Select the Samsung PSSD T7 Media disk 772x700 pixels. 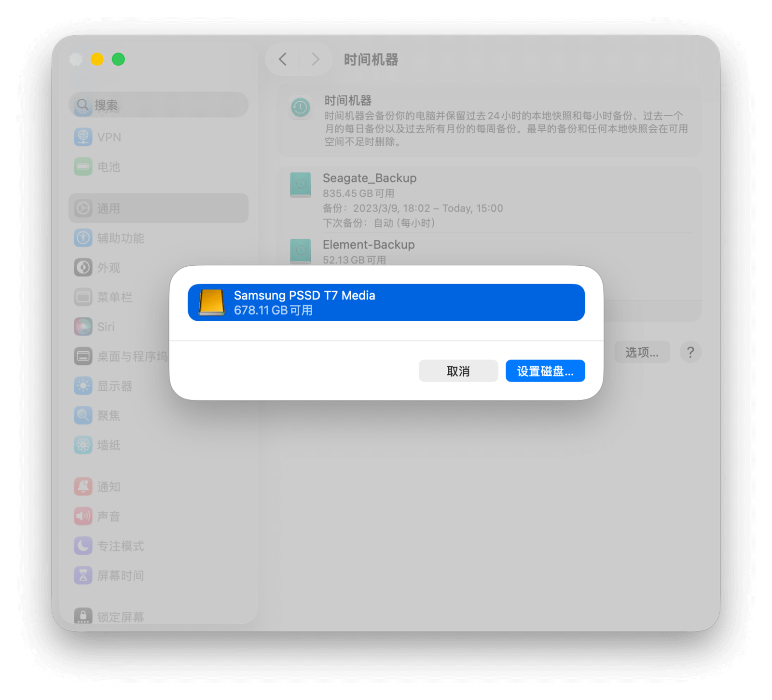click(x=386, y=302)
